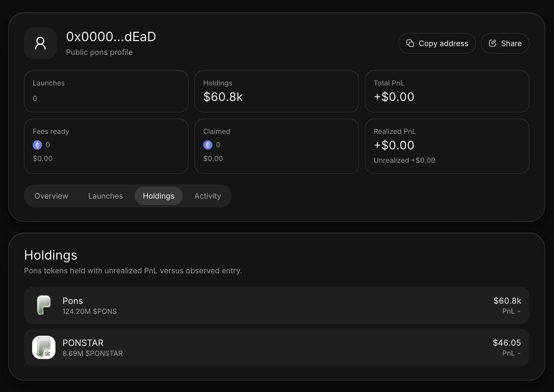The height and width of the screenshot is (392, 554).
Task: Click the 'Holdings' section heading
Action: (x=51, y=255)
